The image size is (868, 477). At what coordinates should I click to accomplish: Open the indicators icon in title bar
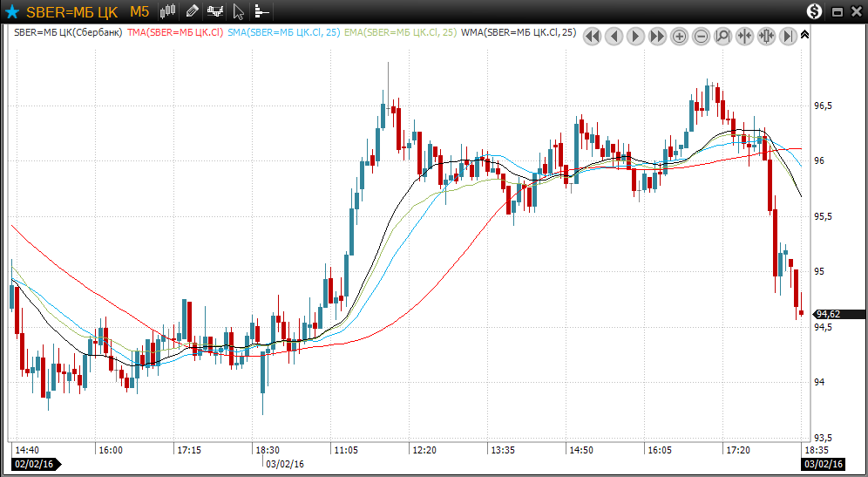point(215,11)
